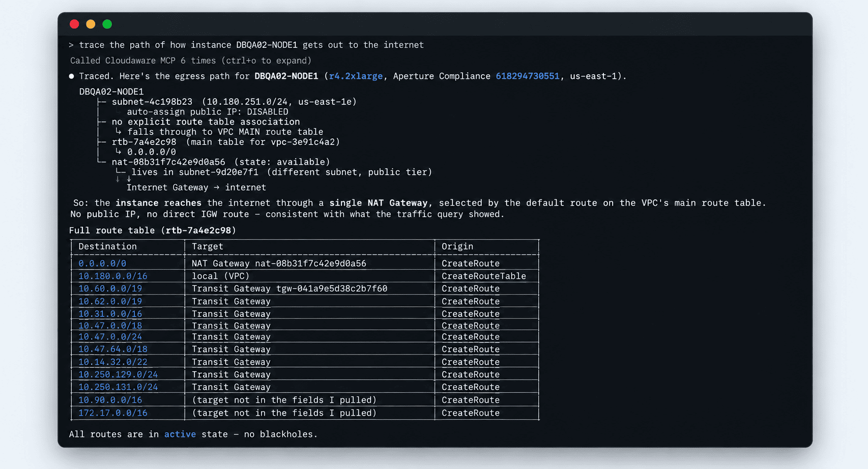Image resolution: width=868 pixels, height=469 pixels.
Task: Click the 'Destination' column header
Action: 107,246
